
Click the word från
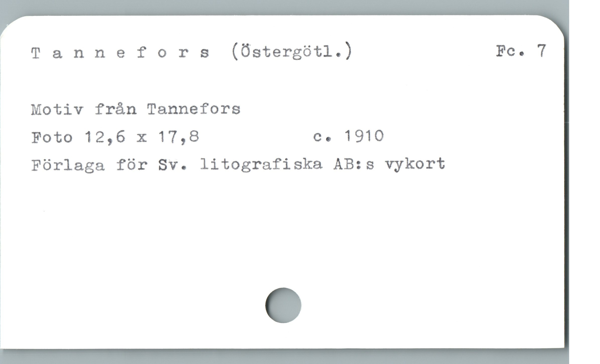click(116, 110)
